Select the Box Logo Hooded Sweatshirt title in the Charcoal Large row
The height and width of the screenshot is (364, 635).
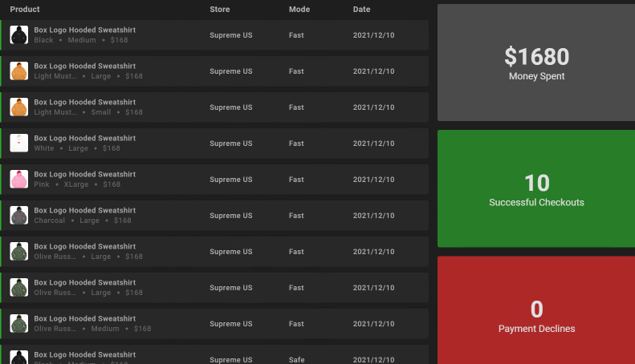click(84, 210)
